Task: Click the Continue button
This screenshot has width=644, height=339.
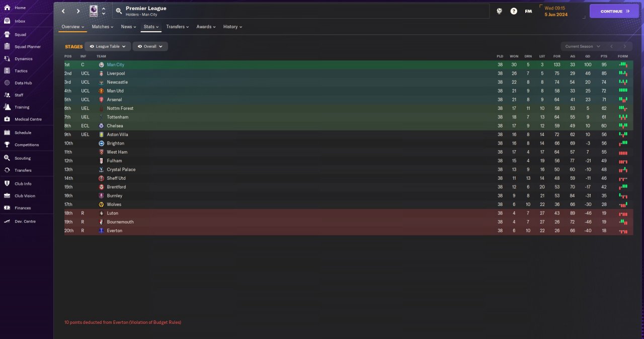Action: [614, 11]
